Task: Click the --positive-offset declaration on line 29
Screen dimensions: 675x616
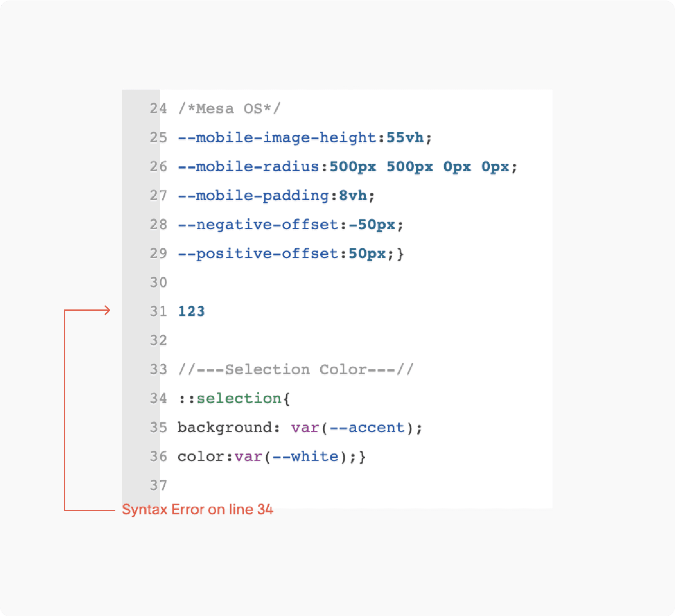Action: pos(290,253)
